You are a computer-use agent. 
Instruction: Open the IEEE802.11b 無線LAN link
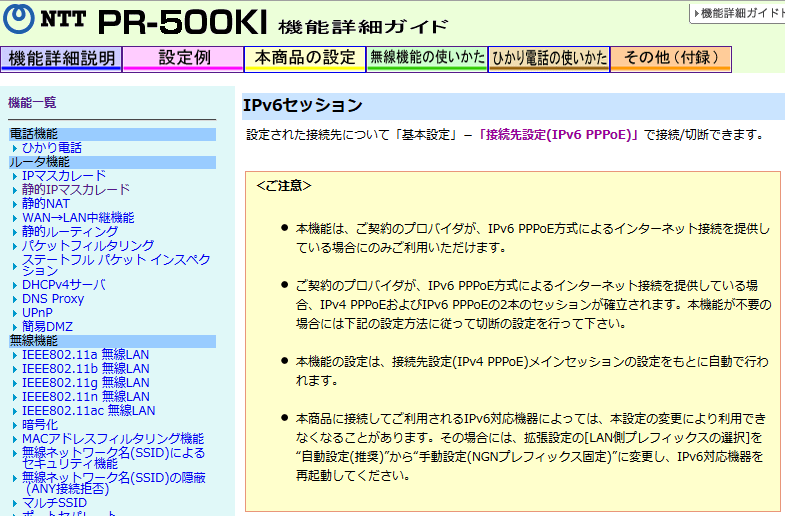click(x=86, y=369)
